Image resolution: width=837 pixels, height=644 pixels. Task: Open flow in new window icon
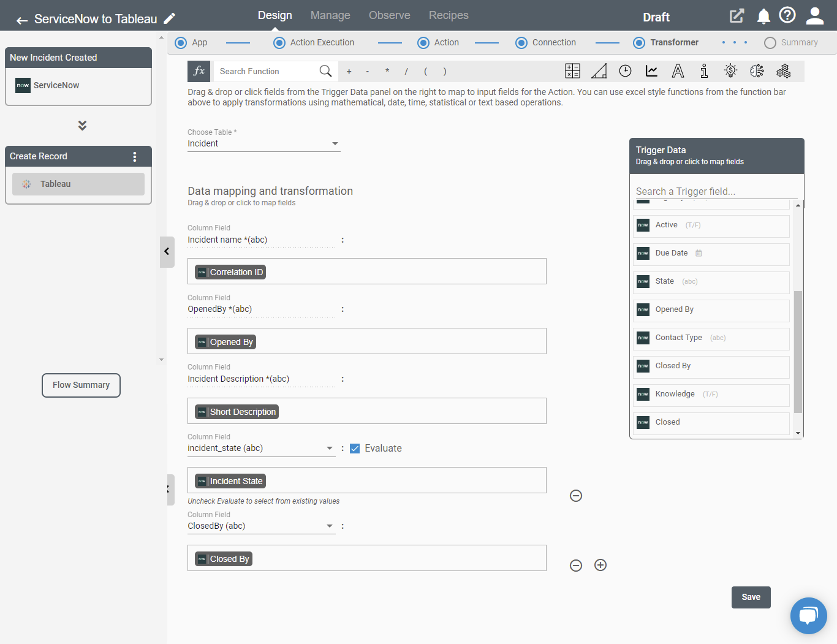(x=737, y=16)
